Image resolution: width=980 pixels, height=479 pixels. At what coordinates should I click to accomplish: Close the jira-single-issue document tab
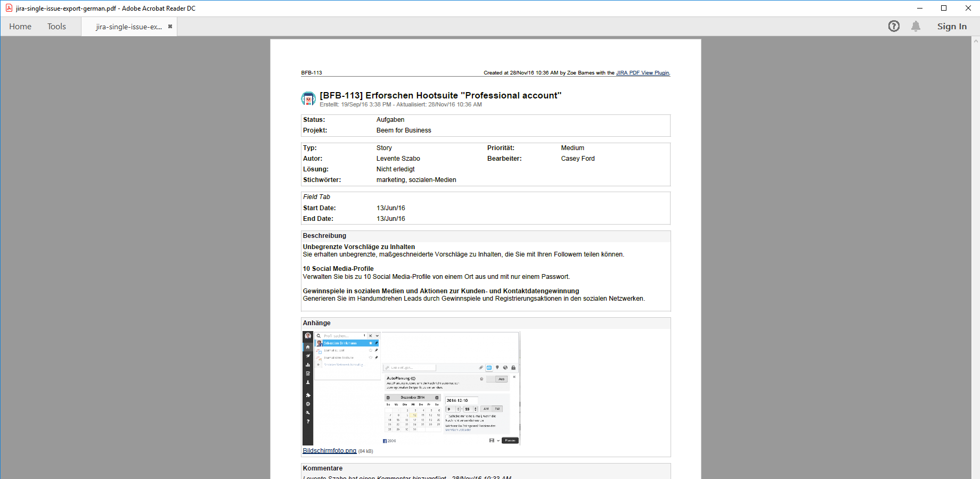point(170,27)
